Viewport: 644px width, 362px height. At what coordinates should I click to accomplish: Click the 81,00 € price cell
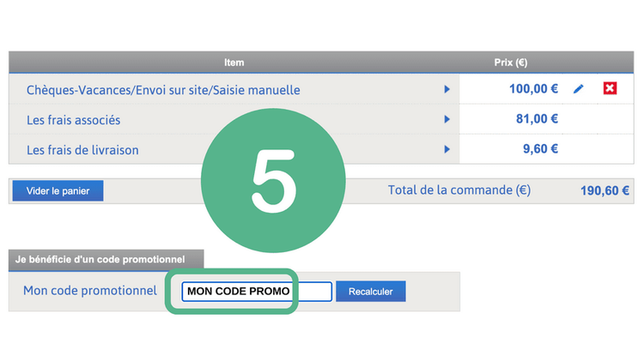537,119
